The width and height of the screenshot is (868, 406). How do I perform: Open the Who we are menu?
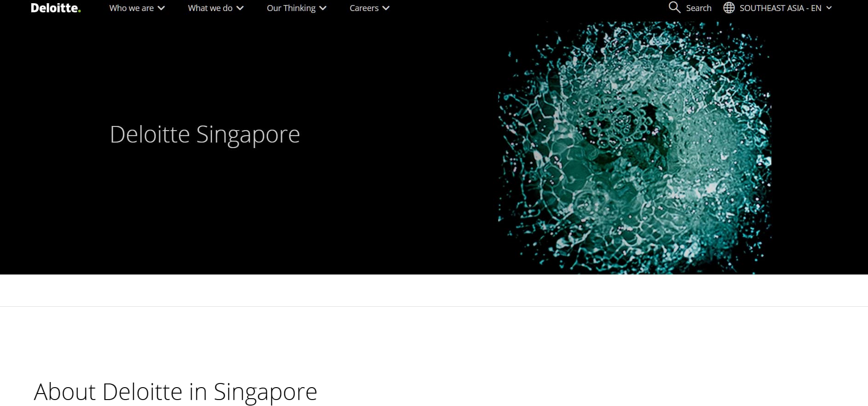click(x=137, y=8)
